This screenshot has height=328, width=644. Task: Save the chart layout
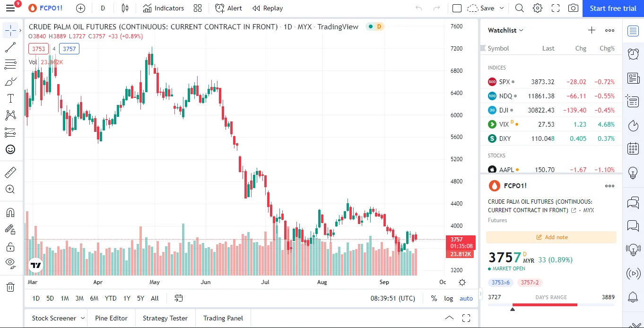[x=481, y=8]
